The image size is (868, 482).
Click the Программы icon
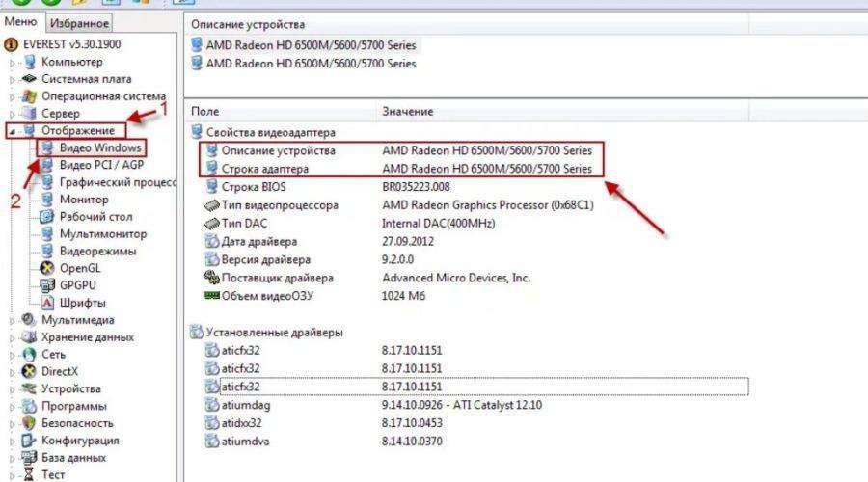click(x=29, y=406)
